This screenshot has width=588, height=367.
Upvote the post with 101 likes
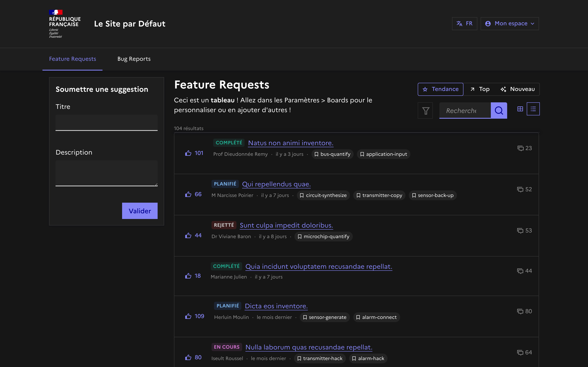click(188, 153)
